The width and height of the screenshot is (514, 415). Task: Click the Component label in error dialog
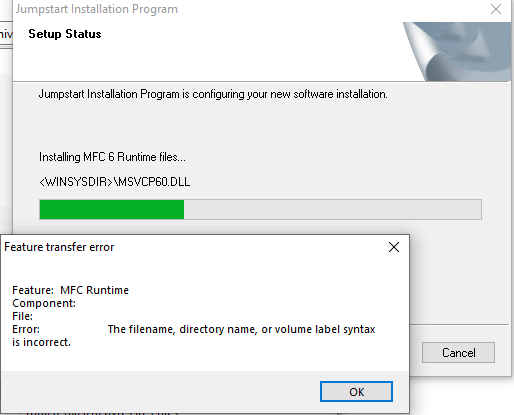44,303
